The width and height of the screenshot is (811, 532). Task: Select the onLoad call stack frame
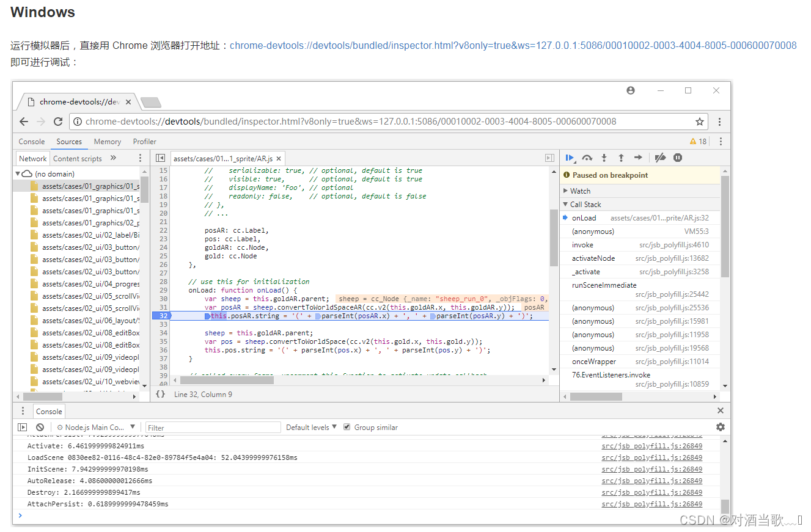pos(640,218)
